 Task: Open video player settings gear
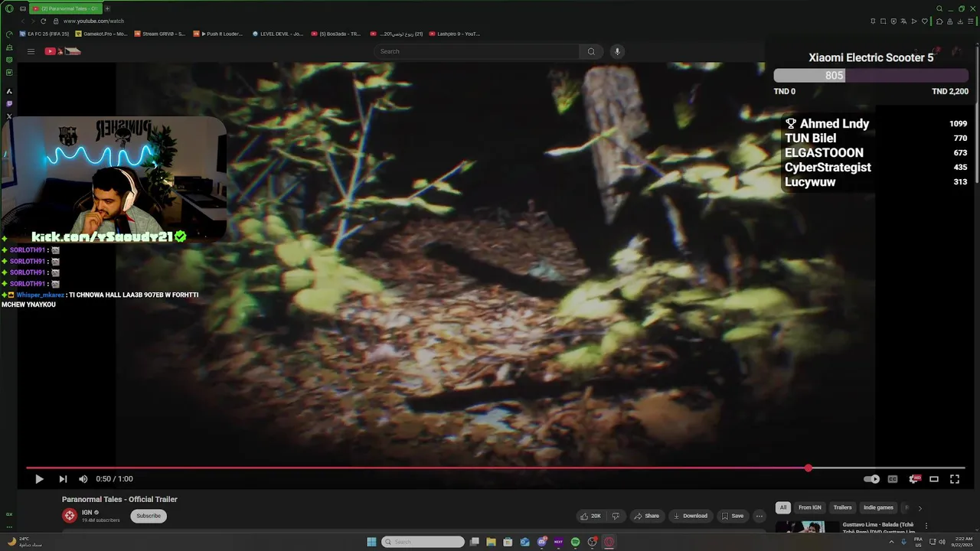[913, 479]
